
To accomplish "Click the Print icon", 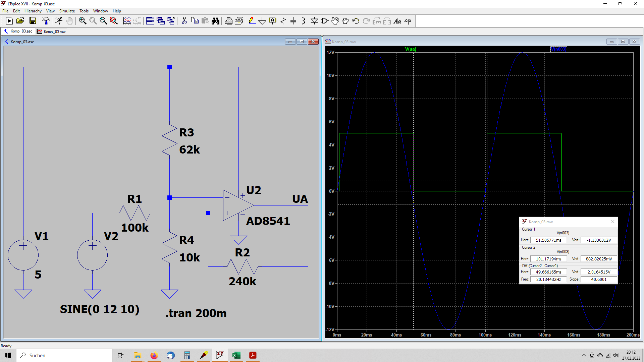I will [229, 21].
